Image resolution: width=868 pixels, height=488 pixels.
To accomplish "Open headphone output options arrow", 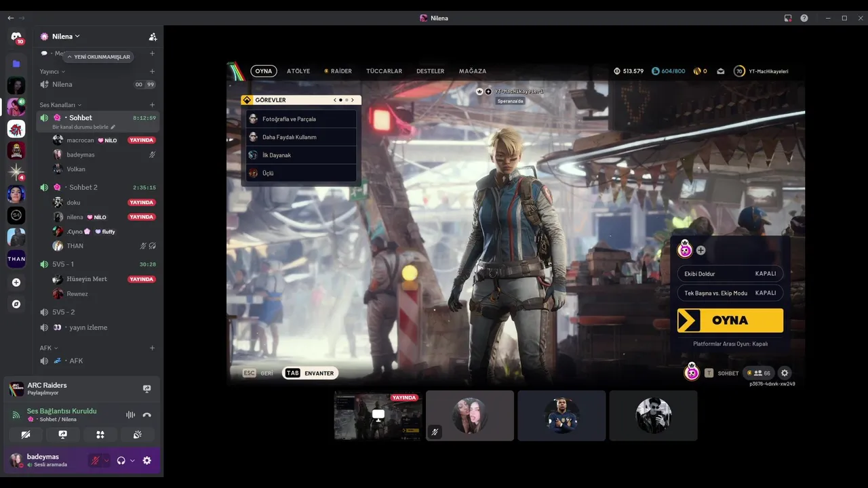I will [x=132, y=460].
